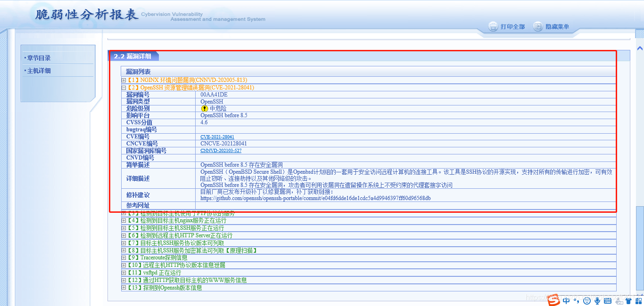644x306 pixels.
Task: Click the row title 目标主机SSH服务加密算法可列取【原理扫描】
Action: coord(198,250)
